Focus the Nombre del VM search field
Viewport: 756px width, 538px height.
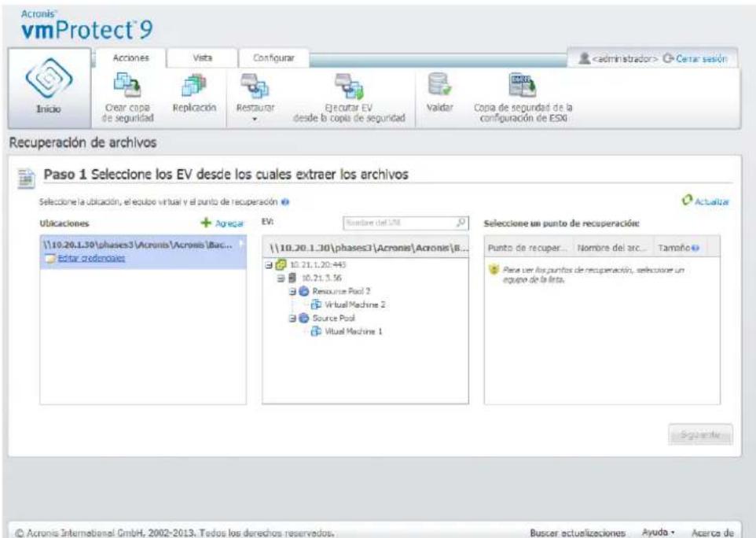tap(399, 223)
